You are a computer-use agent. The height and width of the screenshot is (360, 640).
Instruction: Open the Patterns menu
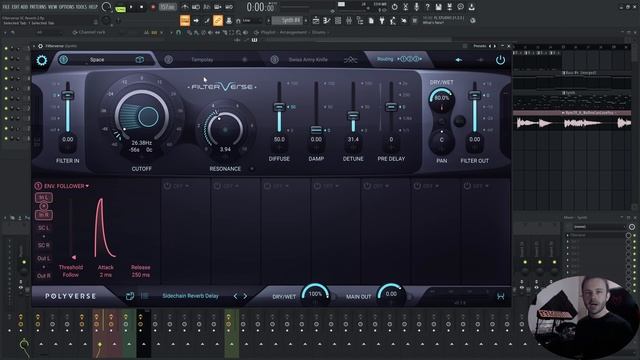(38, 7)
